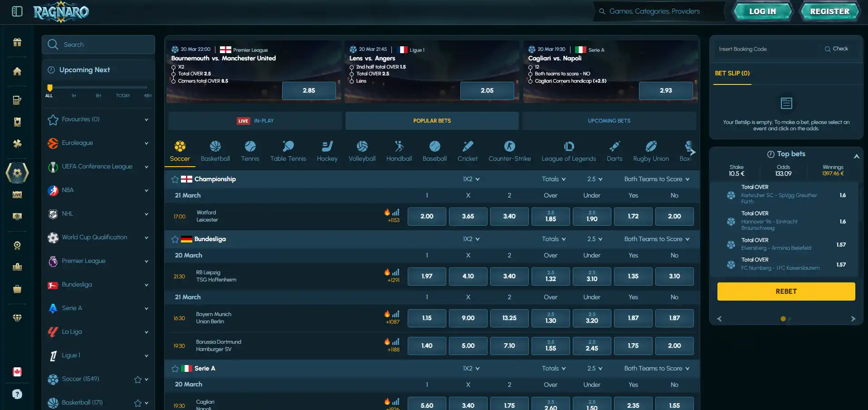
Task: Open the slot machine sidebar icon
Action: pos(17,100)
